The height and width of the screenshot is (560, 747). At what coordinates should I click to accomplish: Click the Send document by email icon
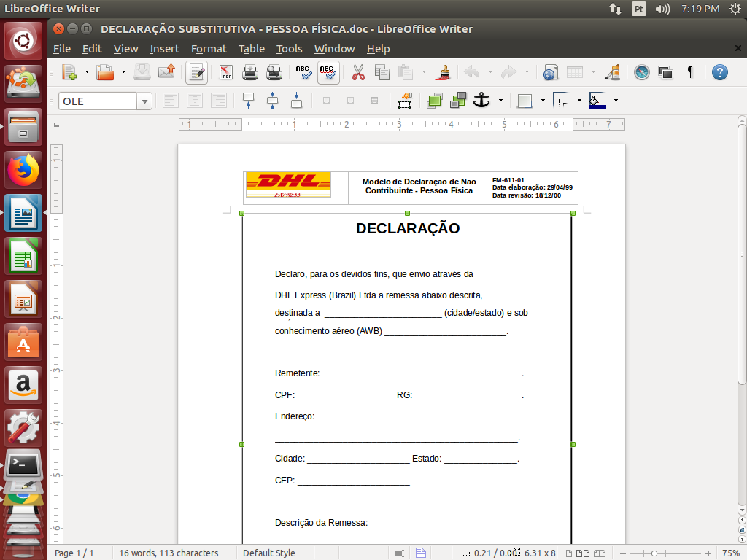point(166,72)
